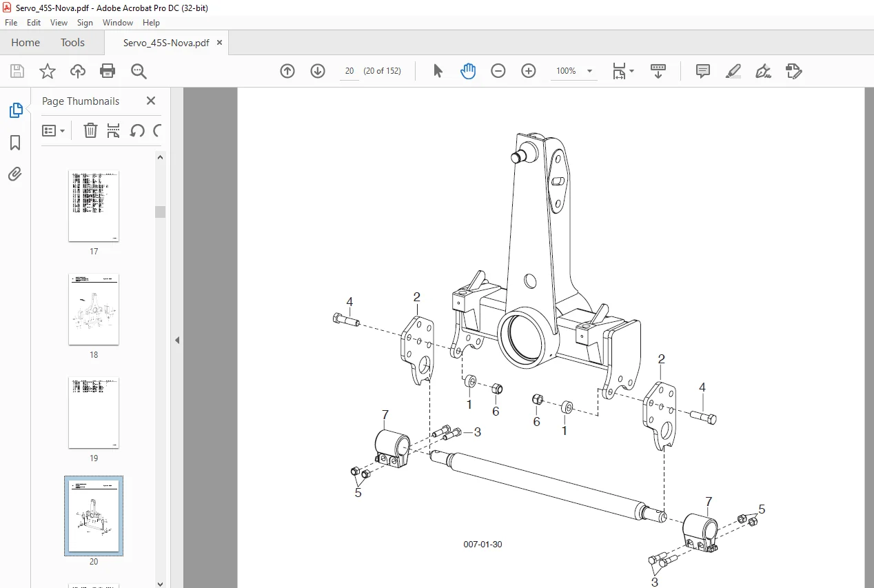
Task: Open the Home tab
Action: [26, 43]
